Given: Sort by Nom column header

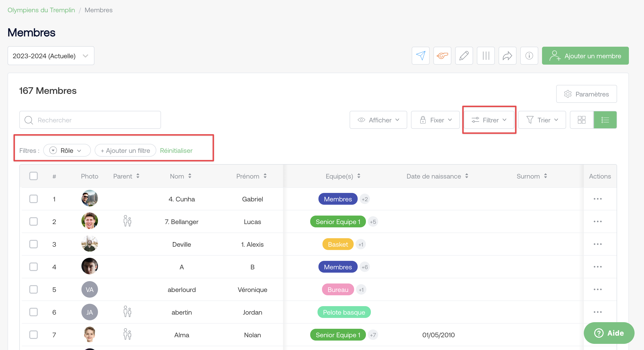Looking at the screenshot, I should [x=181, y=176].
